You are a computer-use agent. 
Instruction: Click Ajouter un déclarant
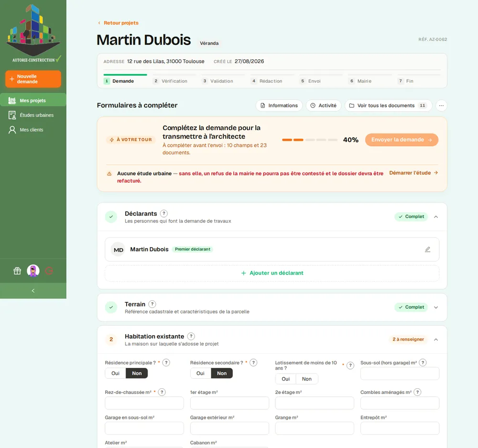(272, 273)
